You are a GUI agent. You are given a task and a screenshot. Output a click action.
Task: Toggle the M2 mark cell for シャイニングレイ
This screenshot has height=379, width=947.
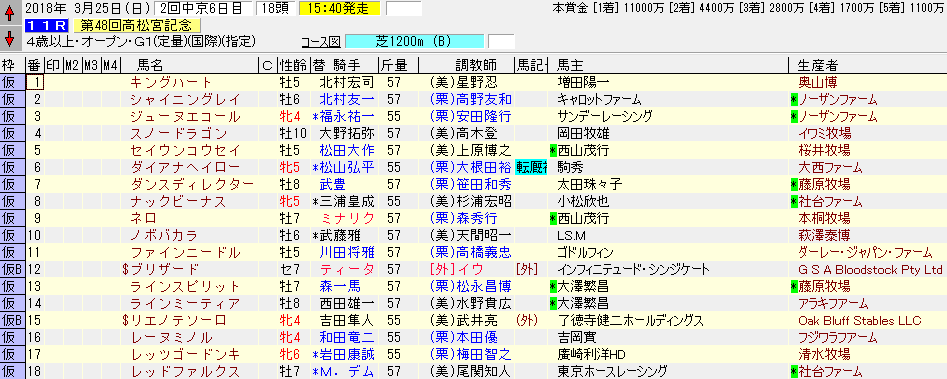[72, 100]
